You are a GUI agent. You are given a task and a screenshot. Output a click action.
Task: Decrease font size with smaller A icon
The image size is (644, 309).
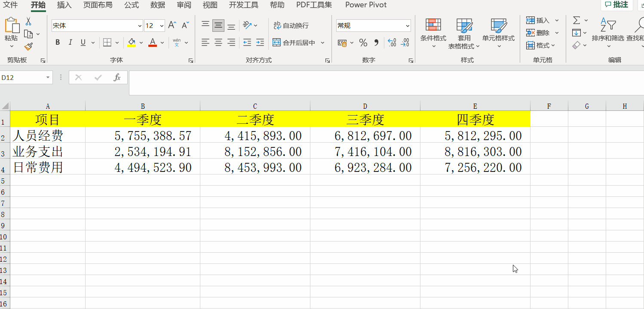point(185,25)
